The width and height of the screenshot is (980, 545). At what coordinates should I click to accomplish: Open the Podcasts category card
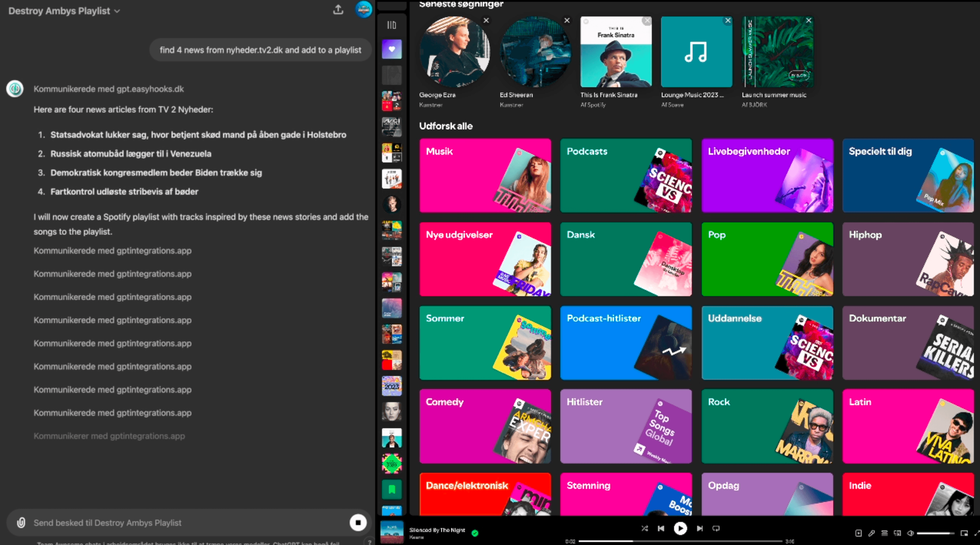[626, 175]
